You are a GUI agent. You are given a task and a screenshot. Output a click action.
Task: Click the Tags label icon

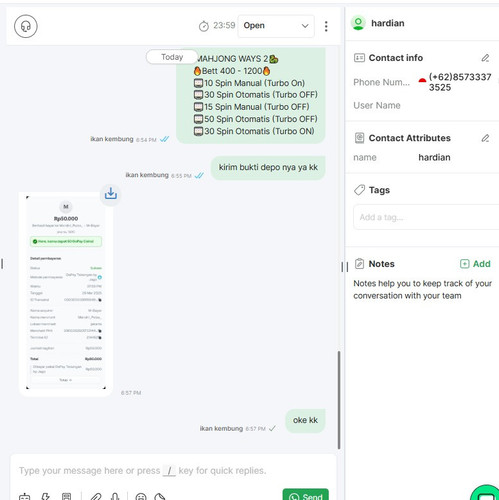(x=359, y=190)
